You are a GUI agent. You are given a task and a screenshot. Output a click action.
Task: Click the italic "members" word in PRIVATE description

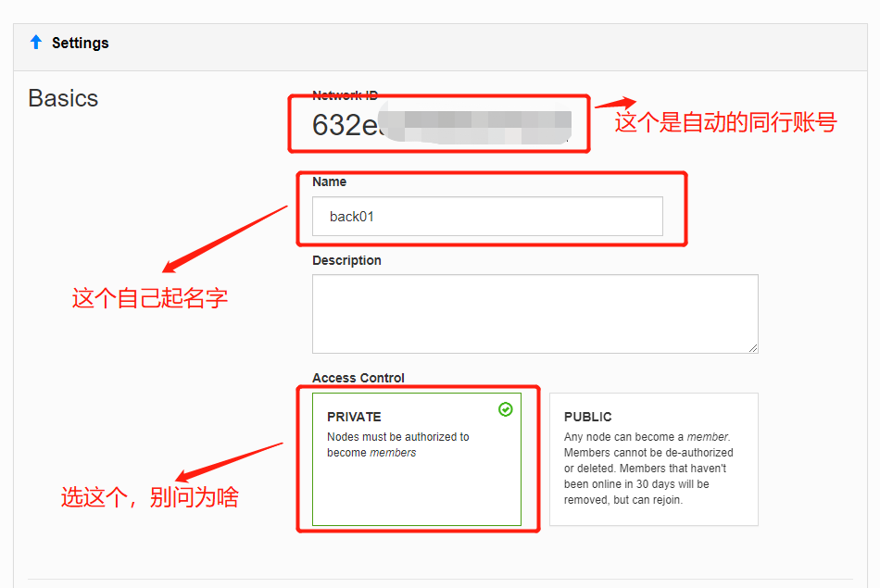(393, 453)
